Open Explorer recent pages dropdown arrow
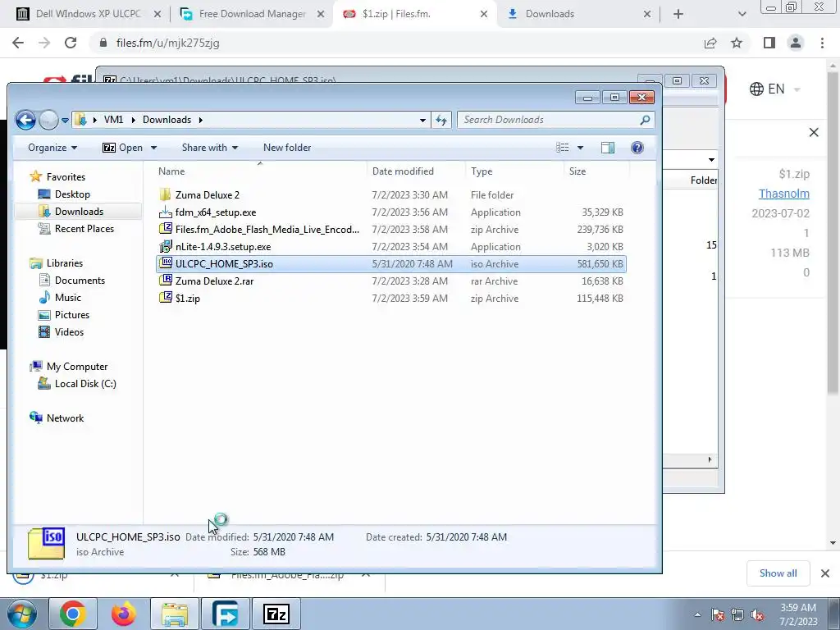 click(x=65, y=121)
